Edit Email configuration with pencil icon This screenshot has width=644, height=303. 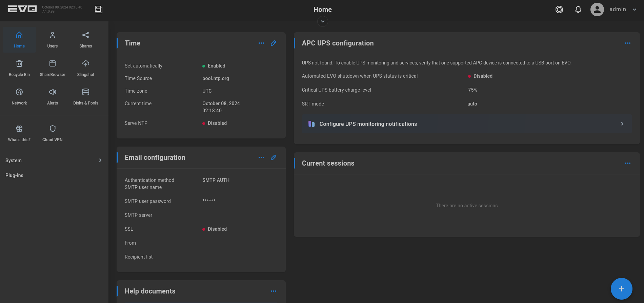click(x=274, y=157)
